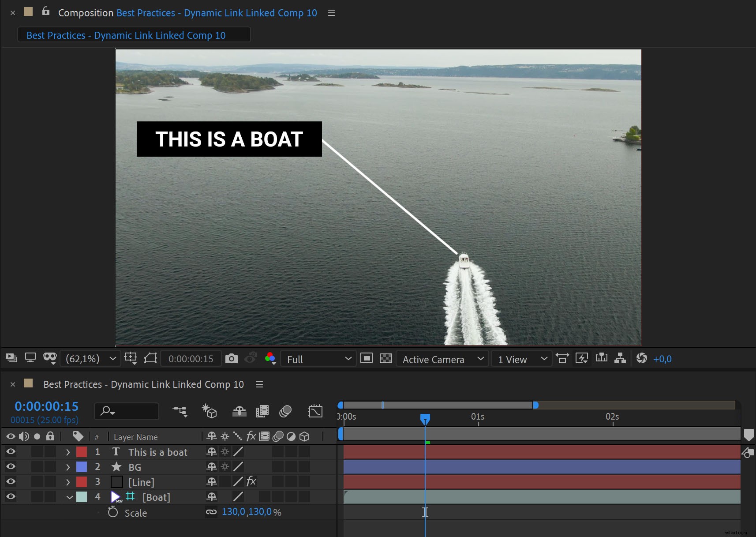The width and height of the screenshot is (756, 537).
Task: Unlink the Scale constrain proportions chain
Action: click(x=212, y=512)
